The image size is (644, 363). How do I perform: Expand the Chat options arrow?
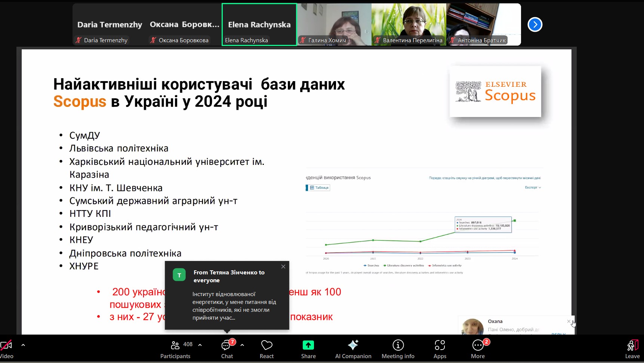click(242, 345)
